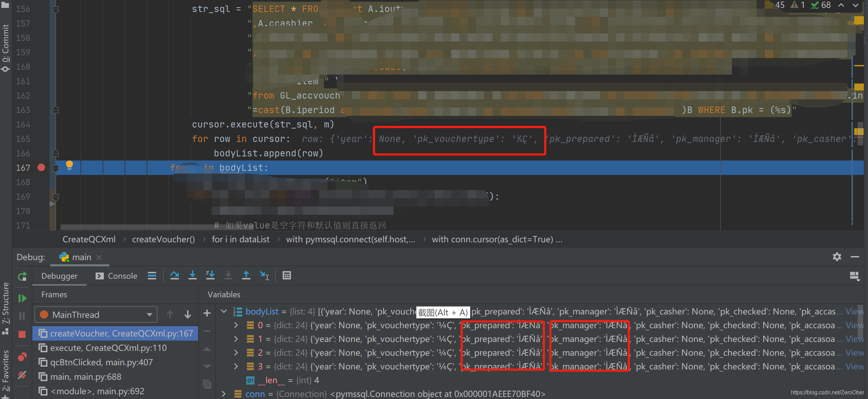The width and height of the screenshot is (868, 399).
Task: Click Run to Cursor icon
Action: coord(264,275)
